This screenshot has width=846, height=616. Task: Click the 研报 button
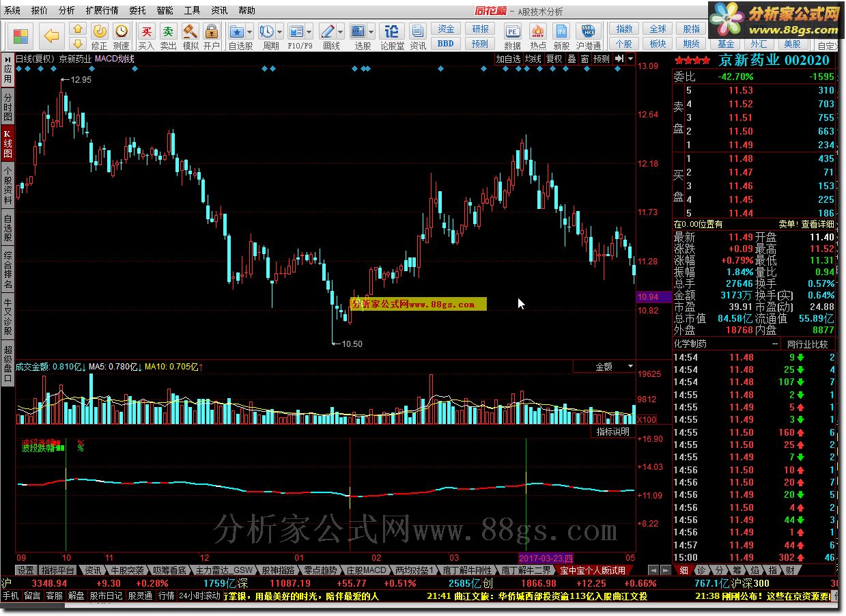pyautogui.click(x=480, y=29)
